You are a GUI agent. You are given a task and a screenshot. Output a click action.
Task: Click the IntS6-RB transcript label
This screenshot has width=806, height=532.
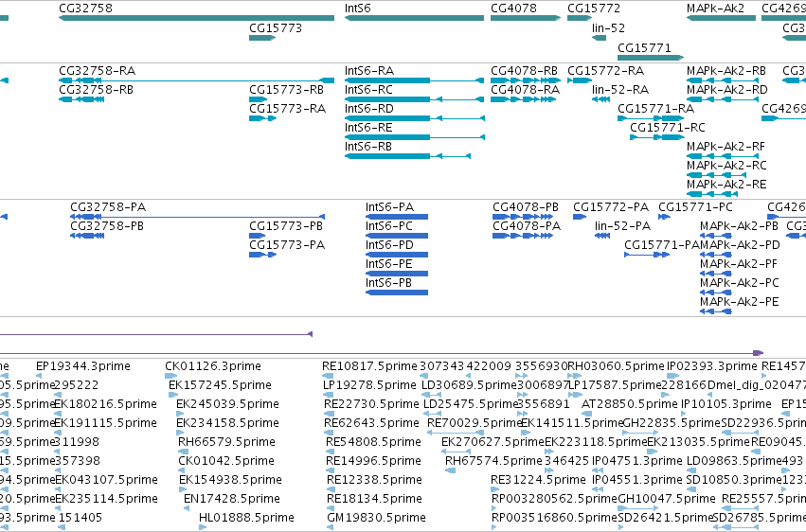coord(368,147)
